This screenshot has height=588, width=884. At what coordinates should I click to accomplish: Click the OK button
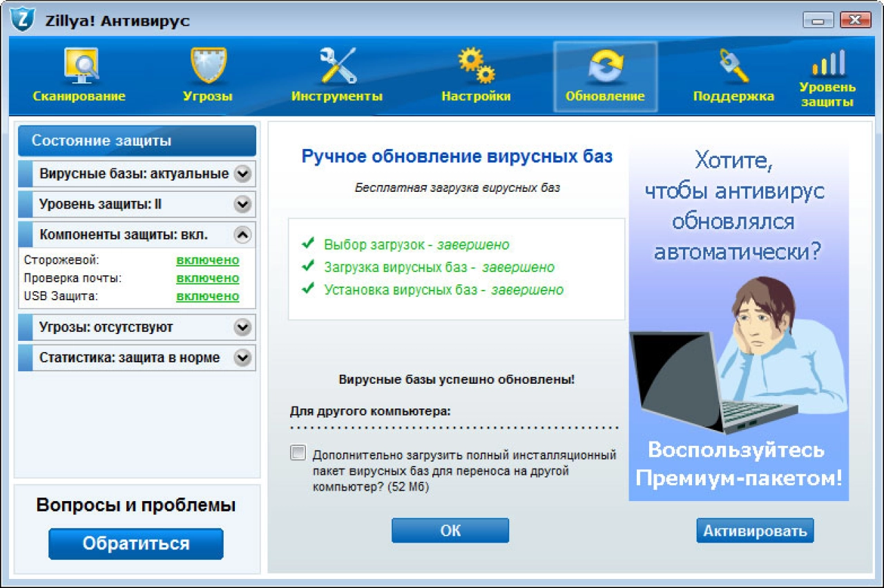coord(450,531)
